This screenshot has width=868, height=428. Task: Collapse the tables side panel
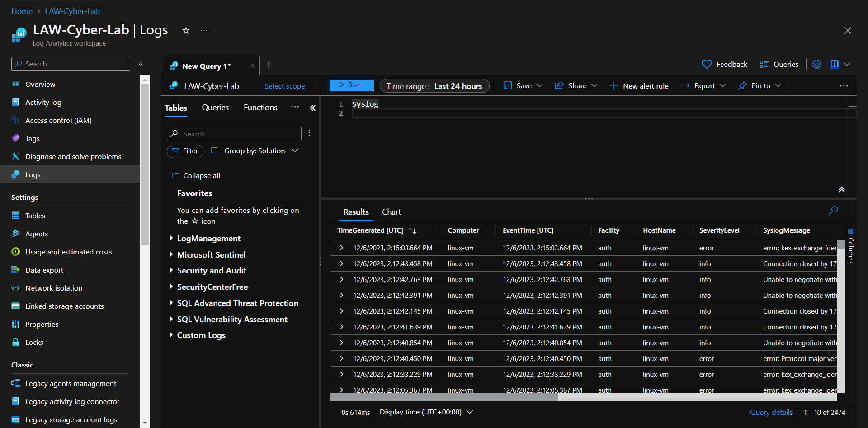[312, 108]
